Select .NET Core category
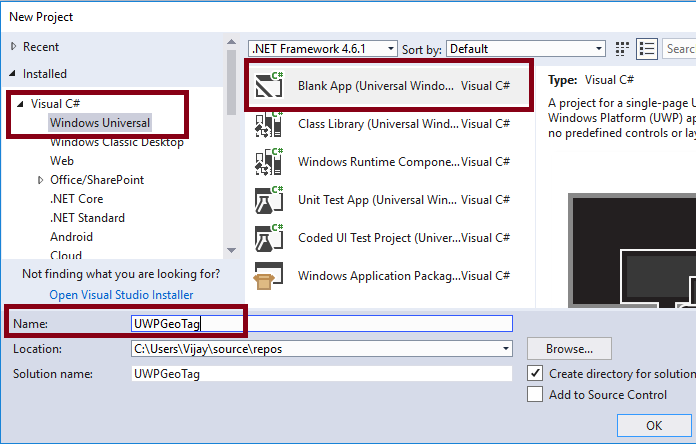 coord(76,199)
